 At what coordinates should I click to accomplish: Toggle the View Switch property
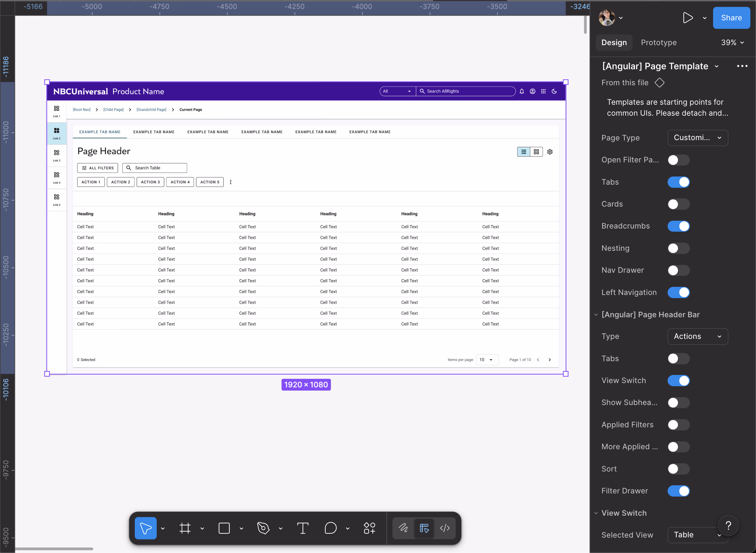[x=678, y=381]
